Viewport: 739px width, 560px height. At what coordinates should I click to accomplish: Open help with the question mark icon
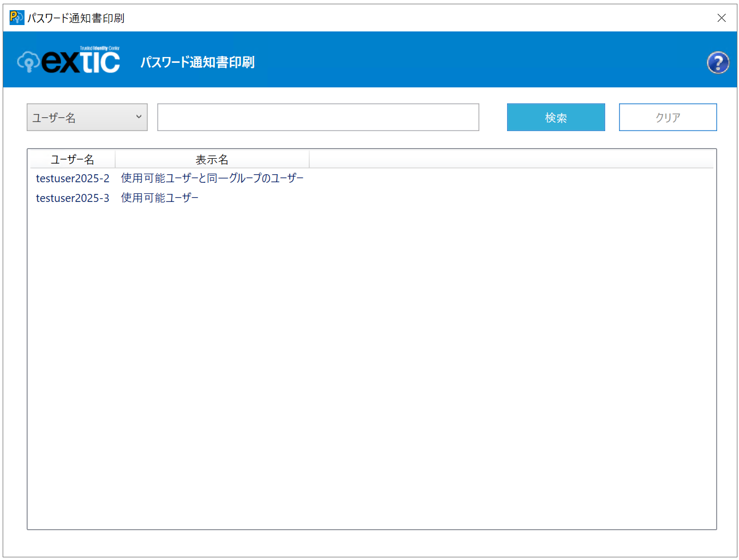pyautogui.click(x=718, y=62)
